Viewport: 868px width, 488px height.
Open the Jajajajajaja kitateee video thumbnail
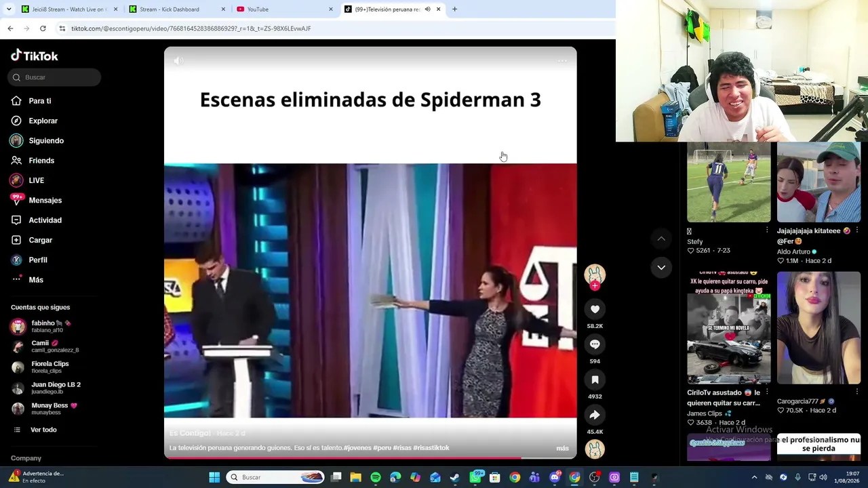click(818, 182)
